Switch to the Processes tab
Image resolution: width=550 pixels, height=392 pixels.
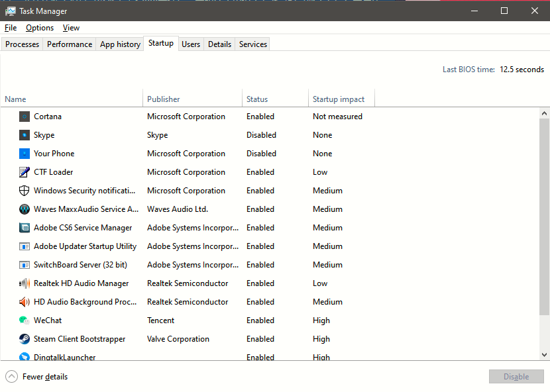click(22, 44)
